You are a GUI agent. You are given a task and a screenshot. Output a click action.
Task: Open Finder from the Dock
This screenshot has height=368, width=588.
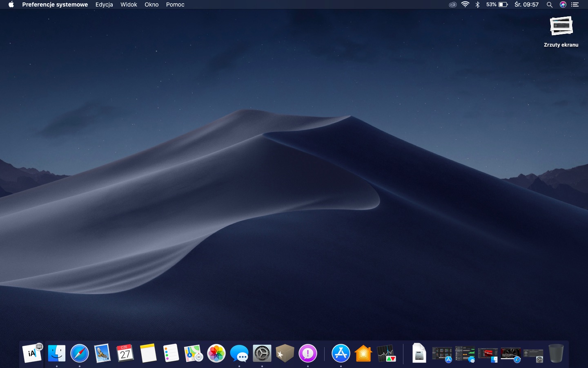pyautogui.click(x=57, y=353)
